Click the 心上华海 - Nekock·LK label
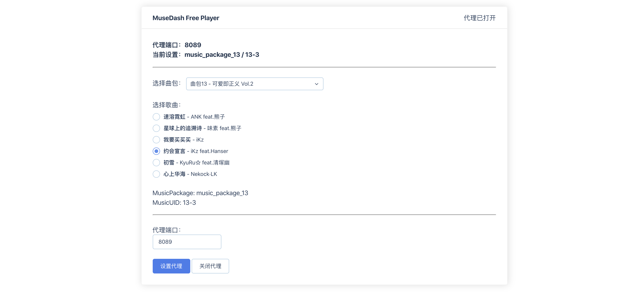Screen dimensions: 644x295 click(x=190, y=174)
